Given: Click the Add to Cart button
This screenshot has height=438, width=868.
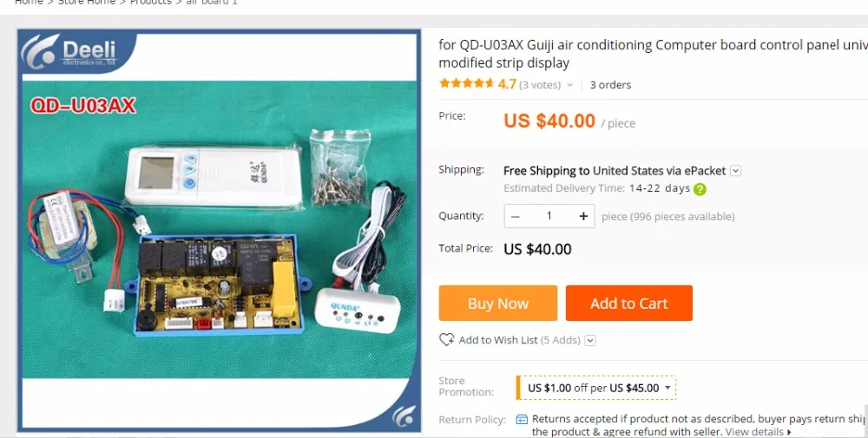Looking at the screenshot, I should pyautogui.click(x=628, y=303).
